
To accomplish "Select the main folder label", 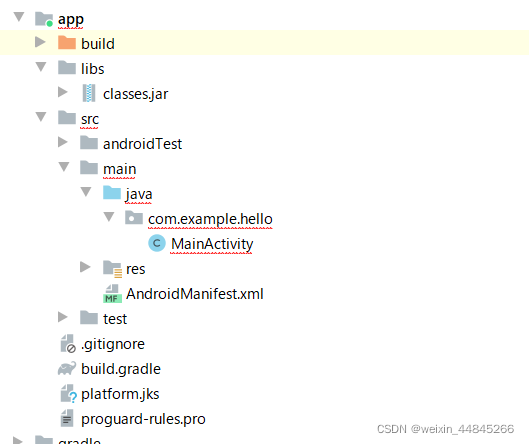I will click(x=119, y=169).
